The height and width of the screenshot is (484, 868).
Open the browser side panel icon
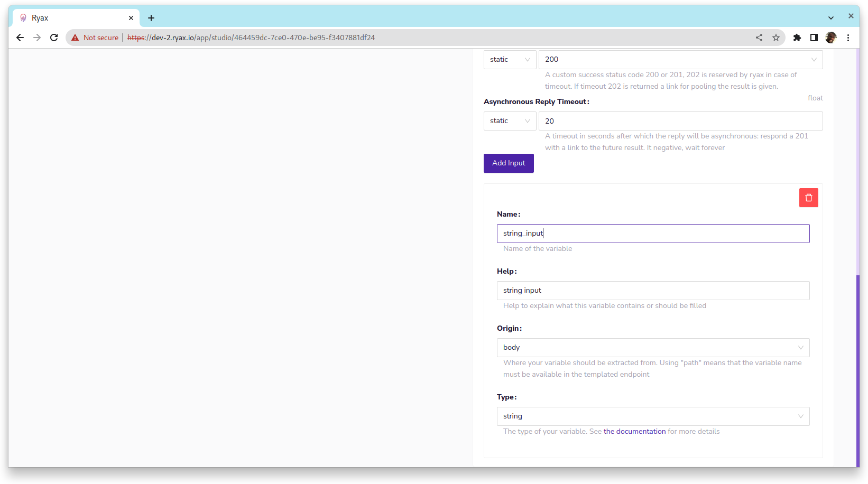pyautogui.click(x=814, y=38)
